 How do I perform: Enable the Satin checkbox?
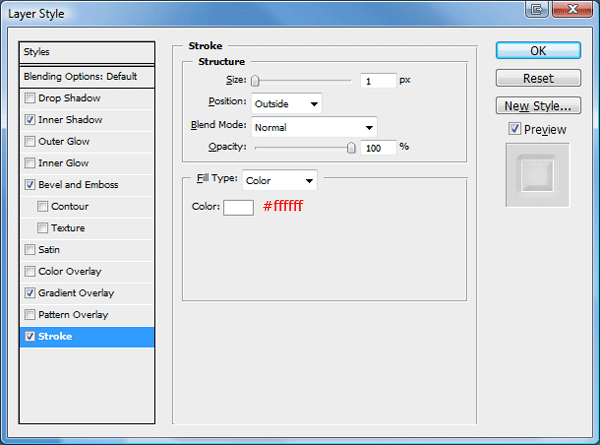coord(29,250)
